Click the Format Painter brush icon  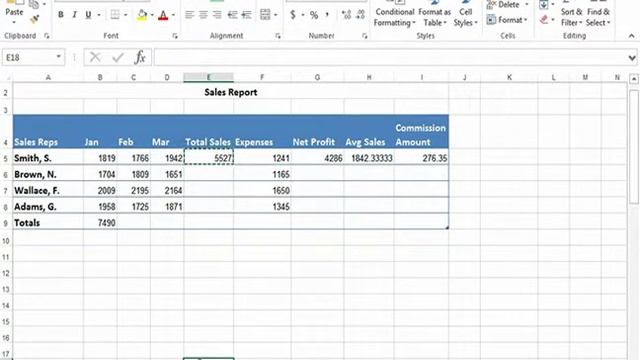tap(34, 18)
